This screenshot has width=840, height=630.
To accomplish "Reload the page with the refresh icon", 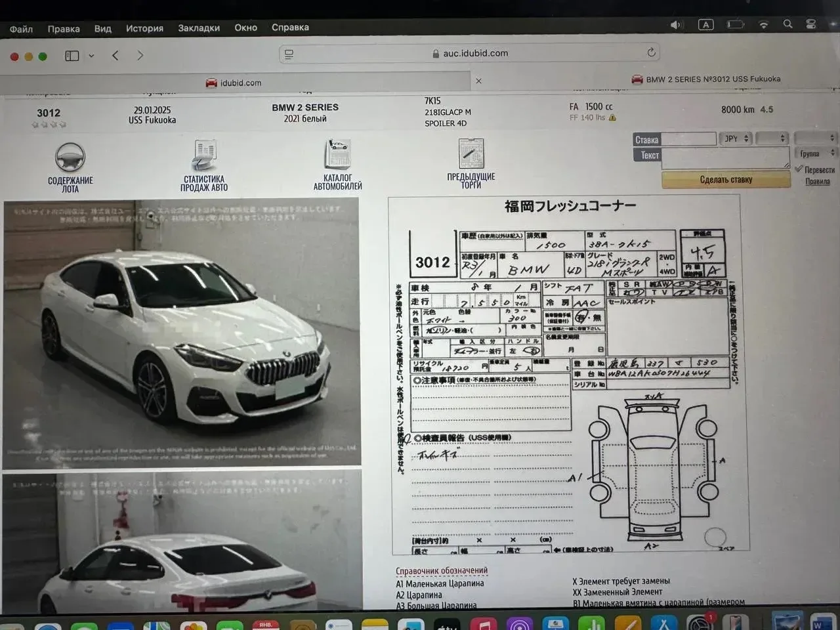I will pos(651,52).
